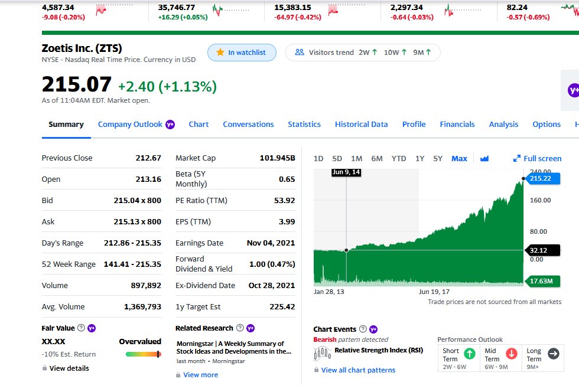Toggle the In watchlist star button

[242, 53]
